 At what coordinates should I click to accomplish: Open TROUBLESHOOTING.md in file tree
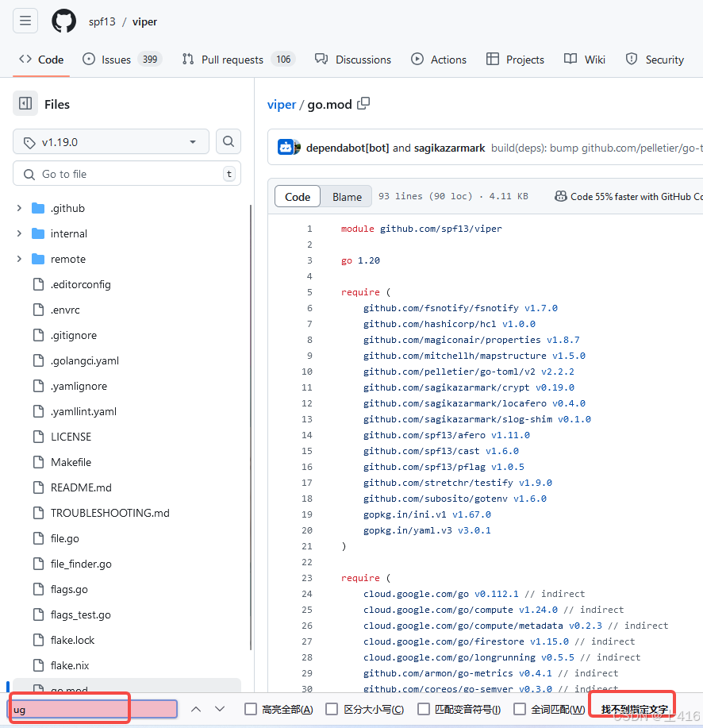[x=110, y=513]
